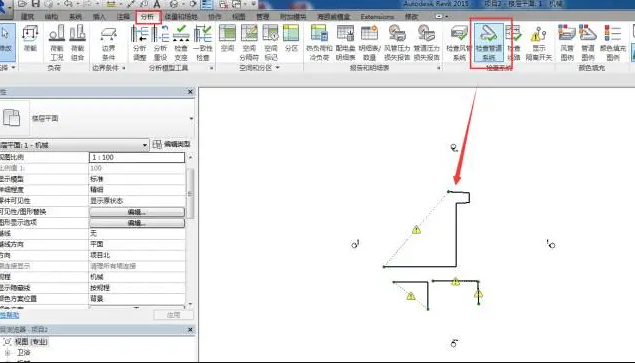The height and width of the screenshot is (363, 635).
Task: Click 检查管道系统 check pipe systems
Action: [x=489, y=43]
